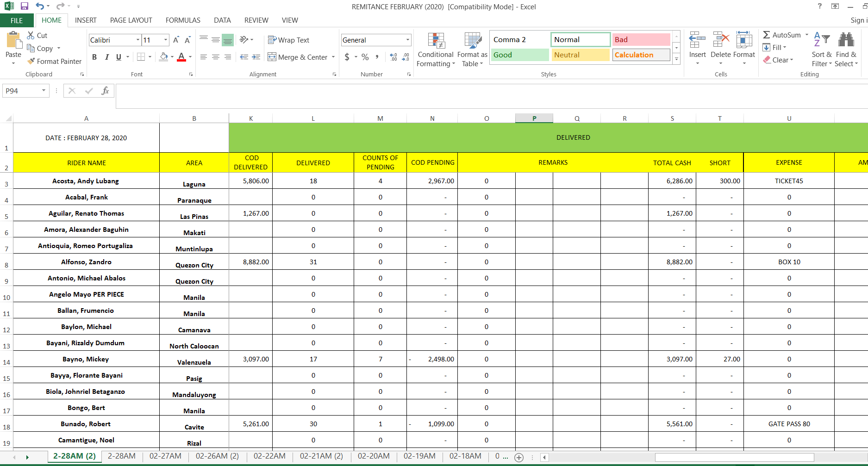The height and width of the screenshot is (466, 868).
Task: Decrease font size with the smaller A icon
Action: click(187, 40)
